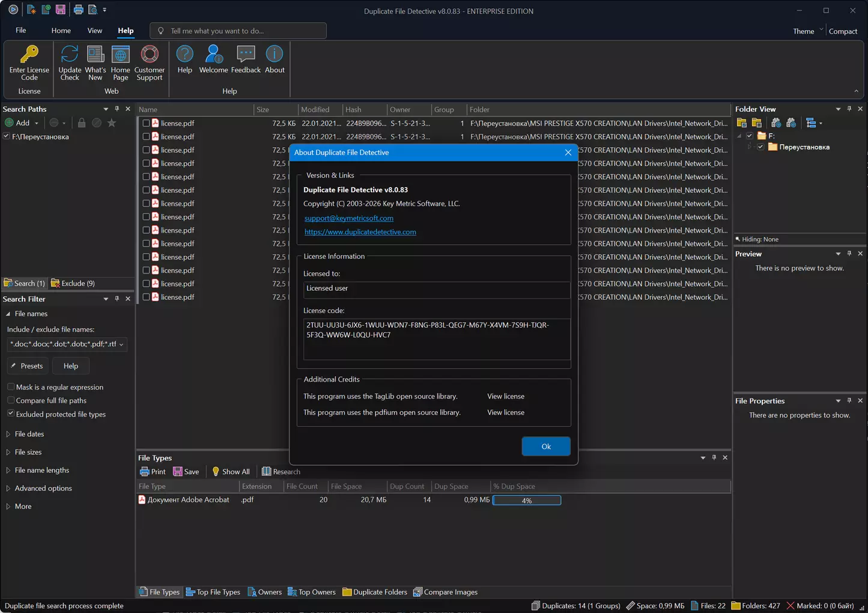The width and height of the screenshot is (868, 613).
Task: Open Customer Support lifebuoy icon
Action: [x=150, y=54]
